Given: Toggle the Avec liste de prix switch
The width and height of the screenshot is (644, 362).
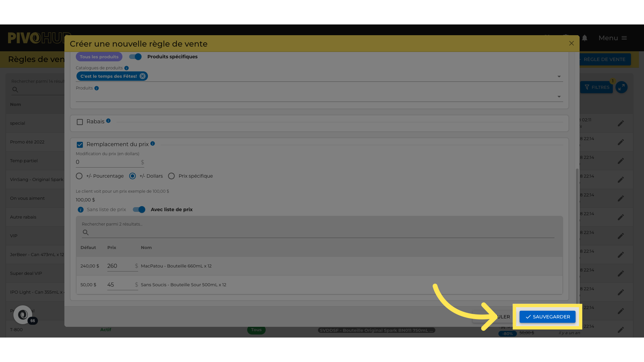Looking at the screenshot, I should tap(139, 209).
